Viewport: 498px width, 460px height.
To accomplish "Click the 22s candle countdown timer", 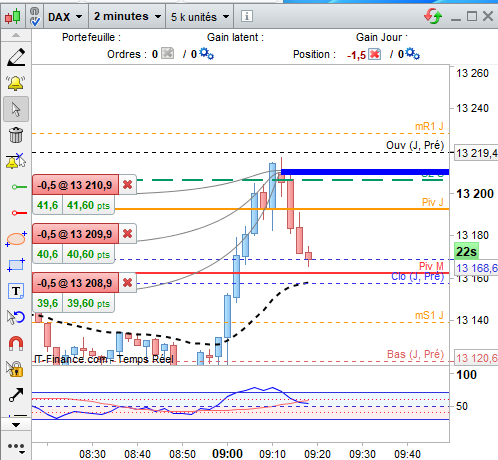I will pyautogui.click(x=466, y=252).
